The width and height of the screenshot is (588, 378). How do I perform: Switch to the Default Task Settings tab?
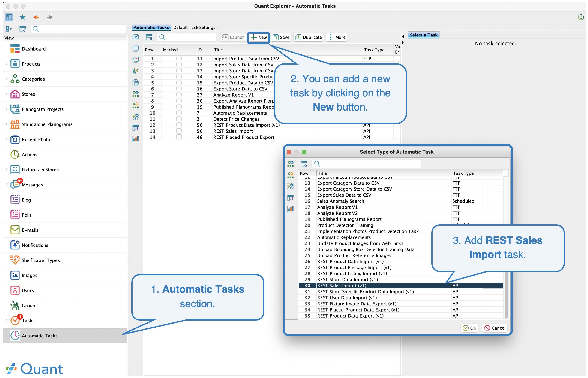click(x=194, y=27)
